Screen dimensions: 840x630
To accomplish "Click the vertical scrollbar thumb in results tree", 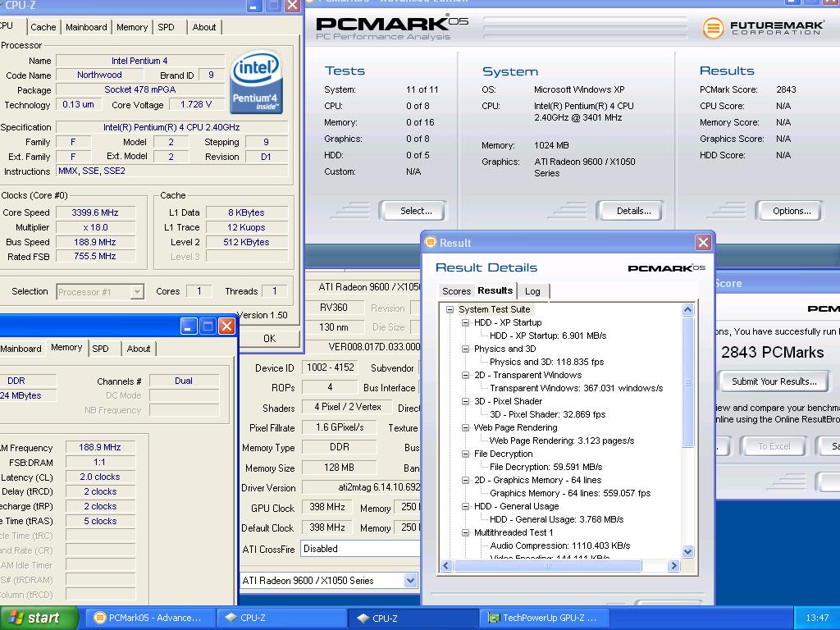I will tap(688, 381).
